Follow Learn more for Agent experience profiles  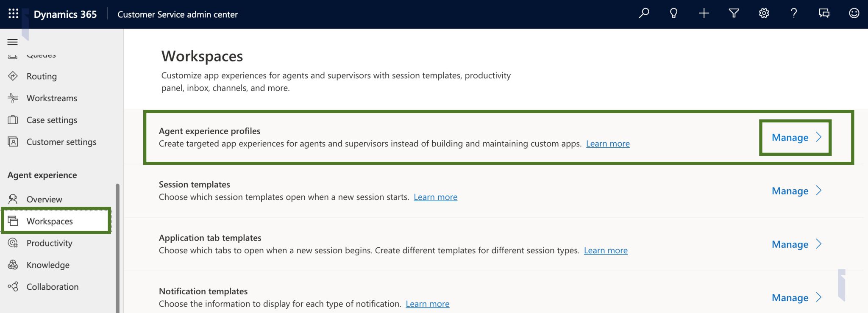point(608,144)
